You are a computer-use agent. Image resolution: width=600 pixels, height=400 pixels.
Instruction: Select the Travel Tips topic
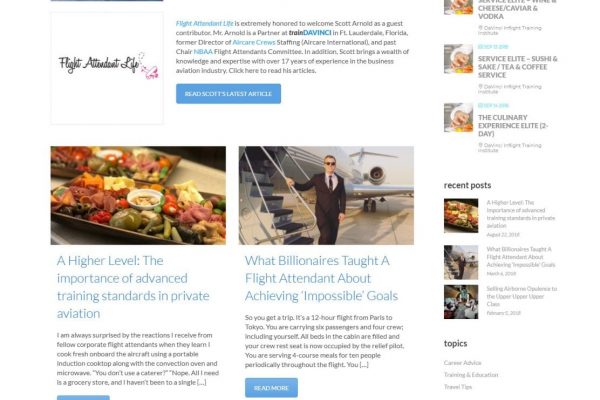458,387
